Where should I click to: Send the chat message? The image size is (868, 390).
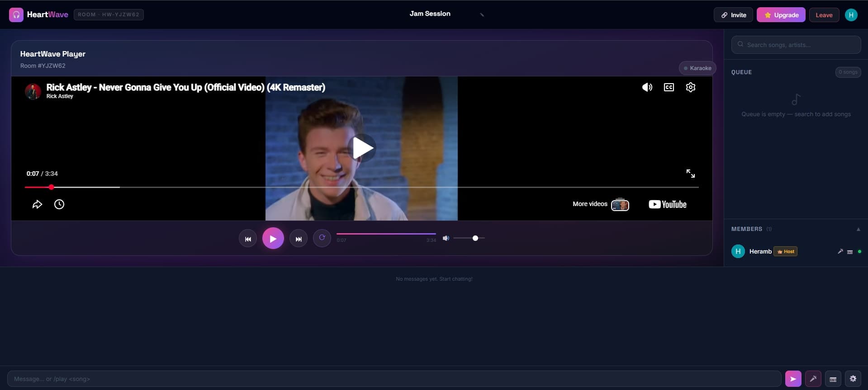pyautogui.click(x=793, y=379)
